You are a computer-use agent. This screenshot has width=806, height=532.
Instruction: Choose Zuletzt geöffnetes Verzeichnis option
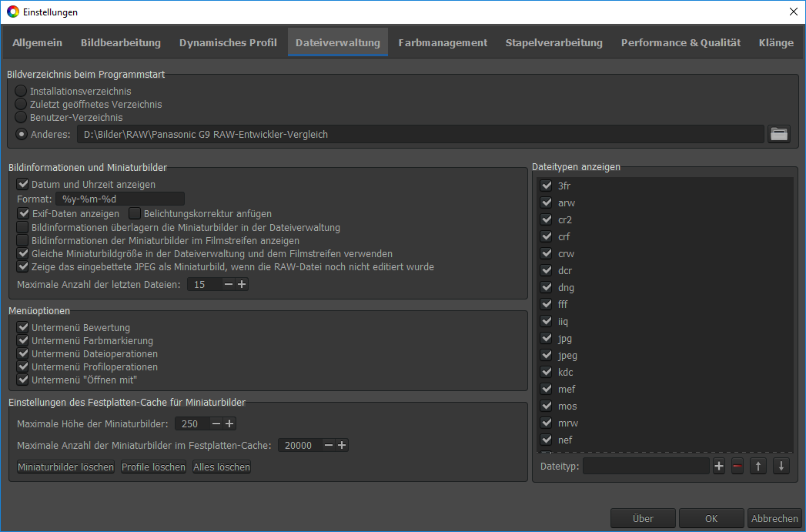[22, 105]
